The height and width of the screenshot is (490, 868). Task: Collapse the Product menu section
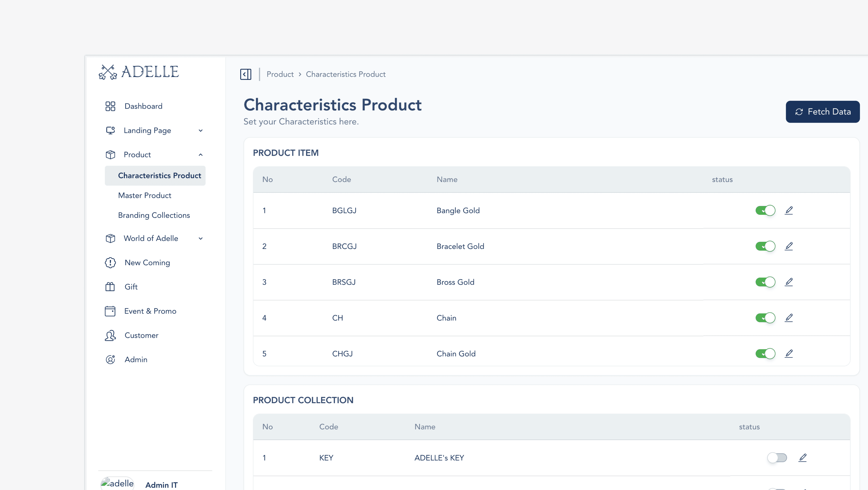(201, 154)
